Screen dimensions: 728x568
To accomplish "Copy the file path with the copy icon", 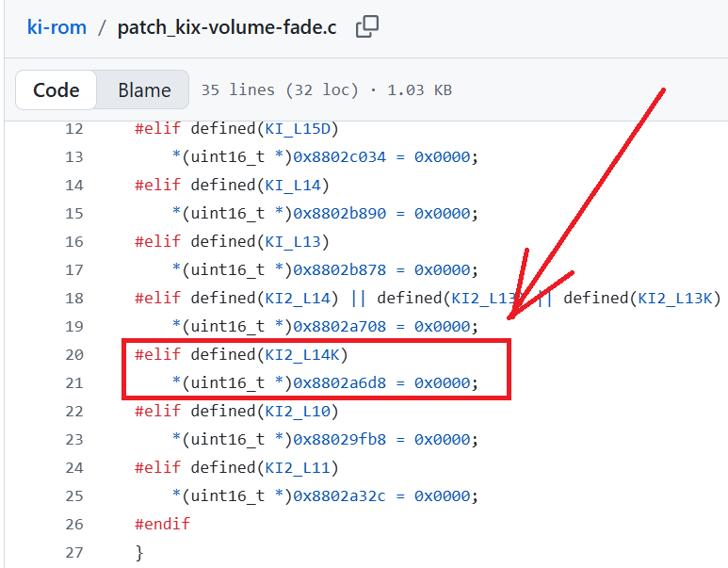I will coord(366,26).
